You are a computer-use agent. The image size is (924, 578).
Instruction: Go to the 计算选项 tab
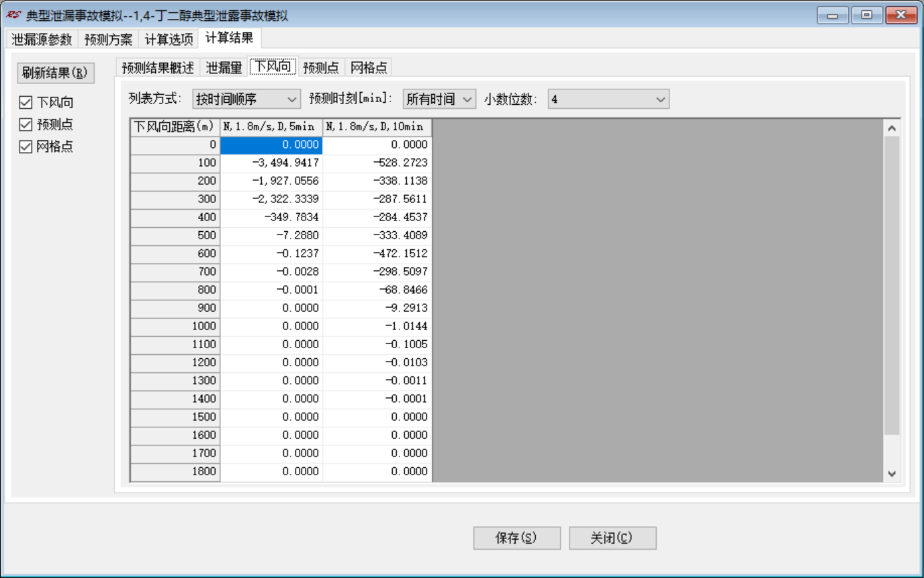pyautogui.click(x=169, y=39)
